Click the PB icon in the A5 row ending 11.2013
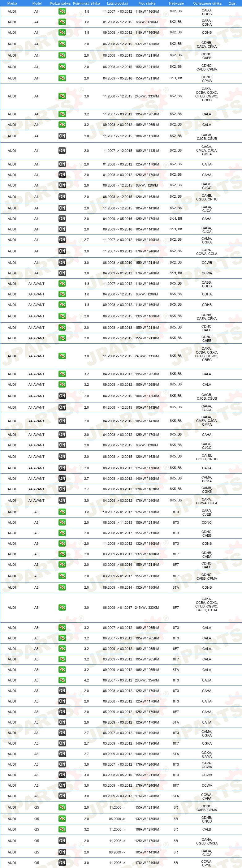 coord(62,522)
